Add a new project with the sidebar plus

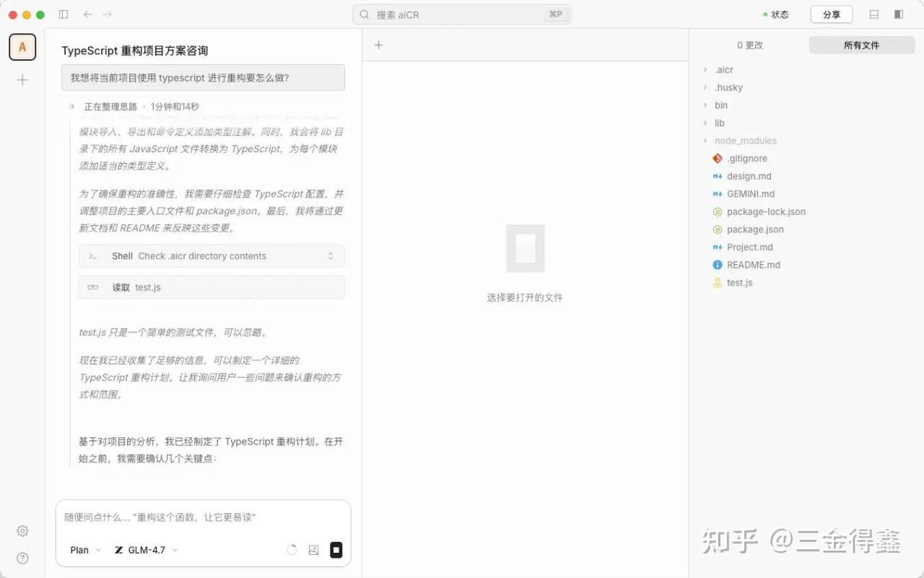point(22,80)
